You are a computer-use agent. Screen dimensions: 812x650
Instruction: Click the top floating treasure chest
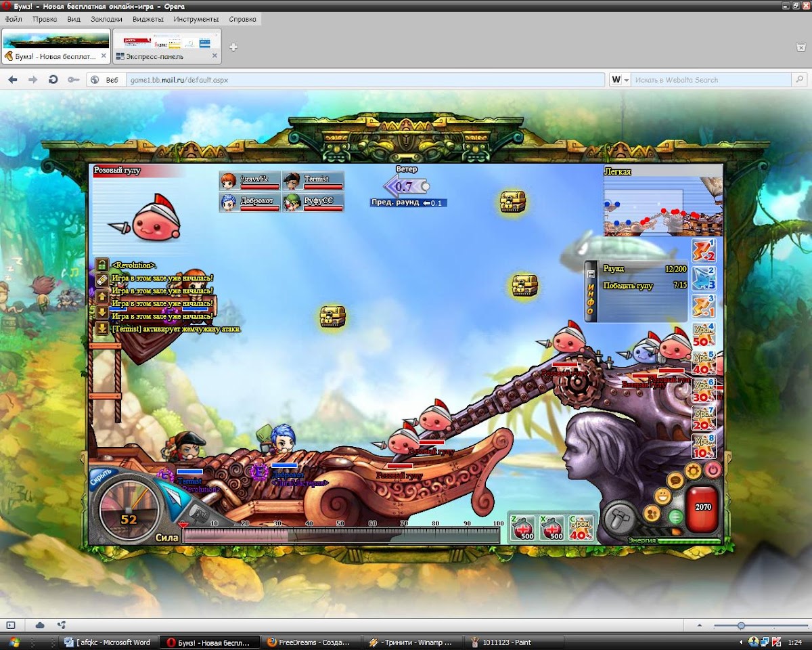pyautogui.click(x=512, y=201)
